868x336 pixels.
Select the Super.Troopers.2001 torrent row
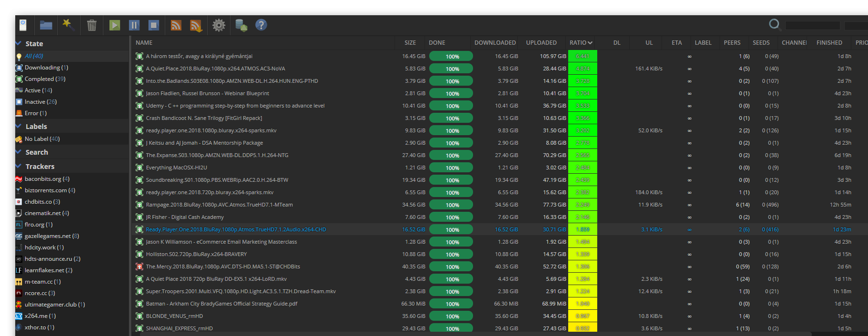(x=500, y=291)
